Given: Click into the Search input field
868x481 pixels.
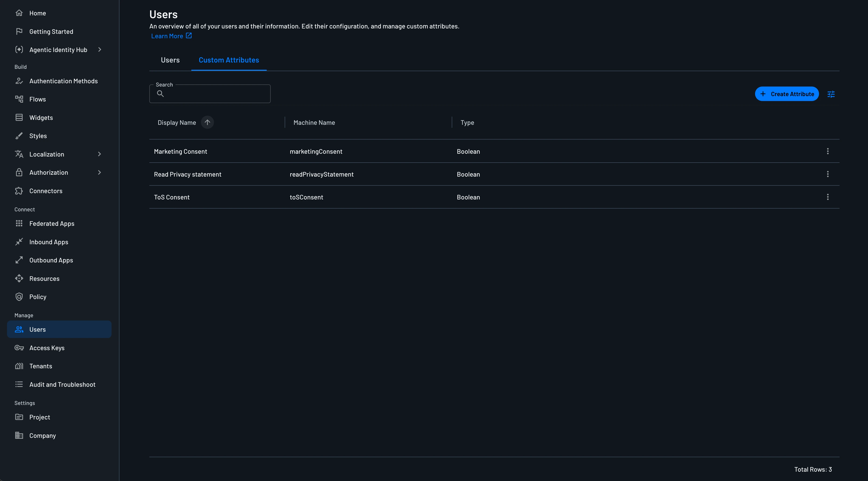Looking at the screenshot, I should (210, 94).
